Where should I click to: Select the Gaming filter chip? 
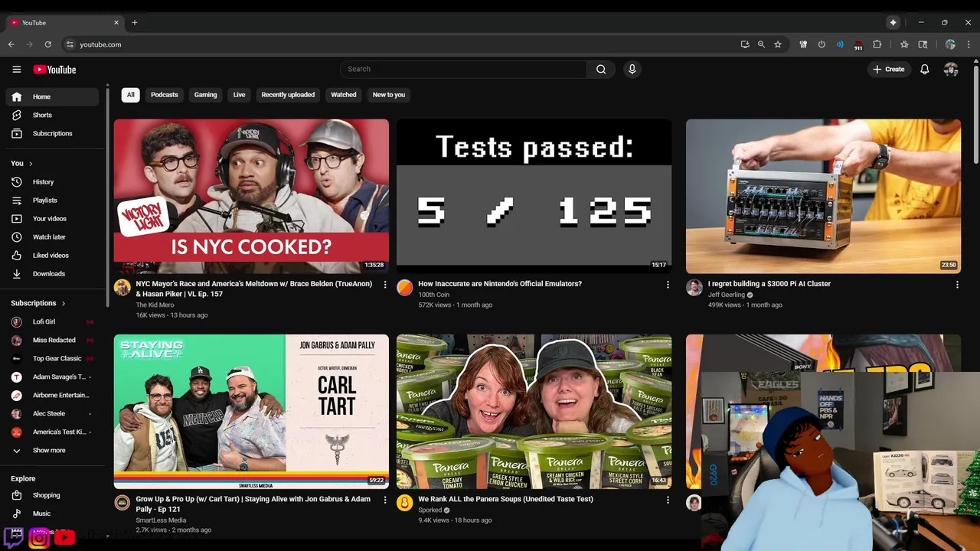[205, 95]
